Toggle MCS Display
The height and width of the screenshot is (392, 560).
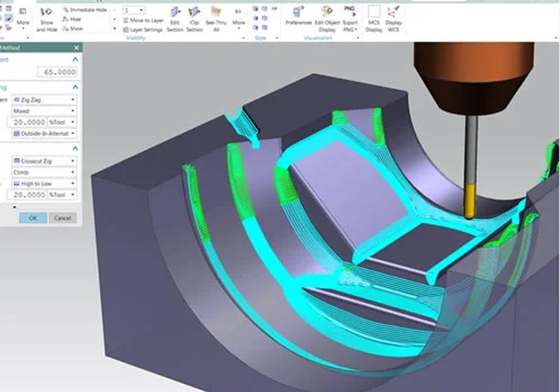tap(374, 20)
